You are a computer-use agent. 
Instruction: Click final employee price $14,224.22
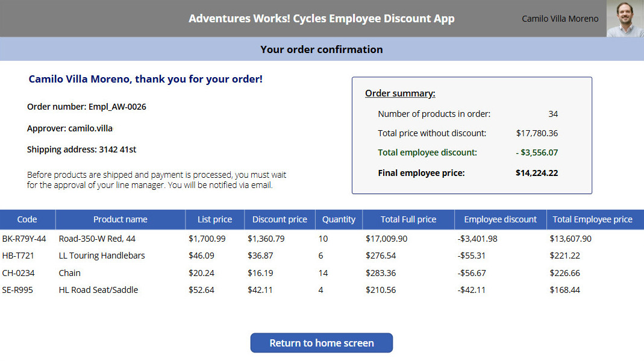click(537, 173)
